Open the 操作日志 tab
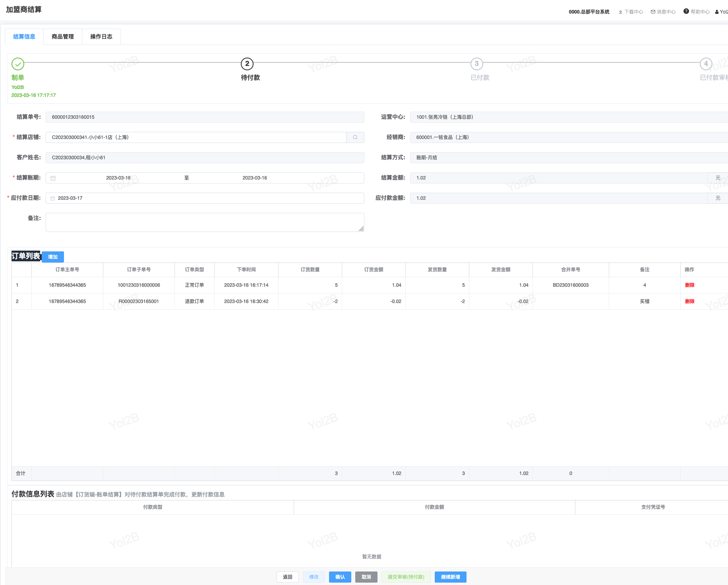 click(101, 37)
